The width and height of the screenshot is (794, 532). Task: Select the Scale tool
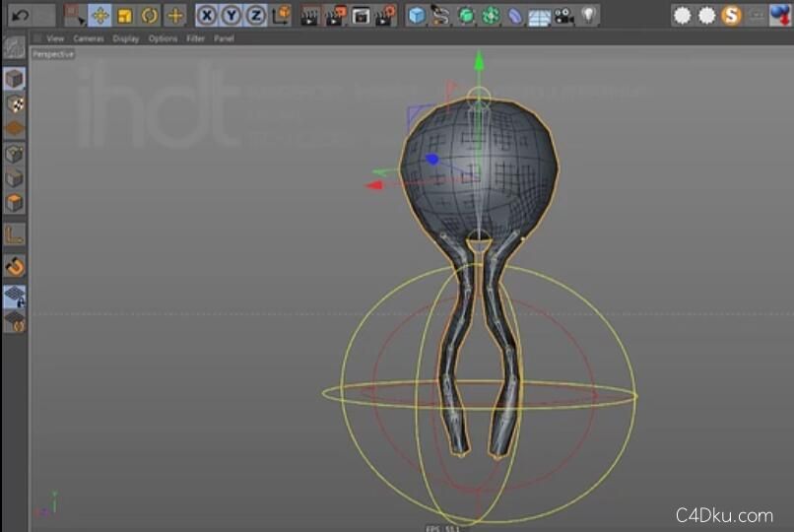tap(124, 15)
